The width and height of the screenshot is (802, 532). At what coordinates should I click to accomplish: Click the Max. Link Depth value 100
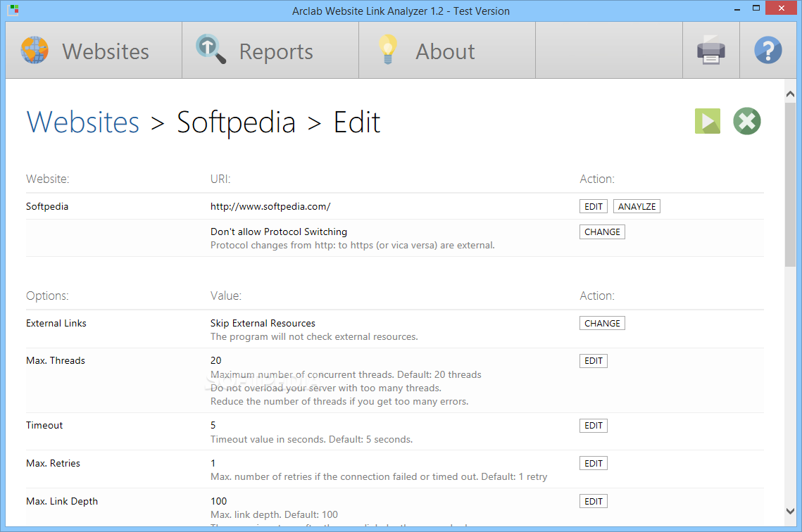218,501
